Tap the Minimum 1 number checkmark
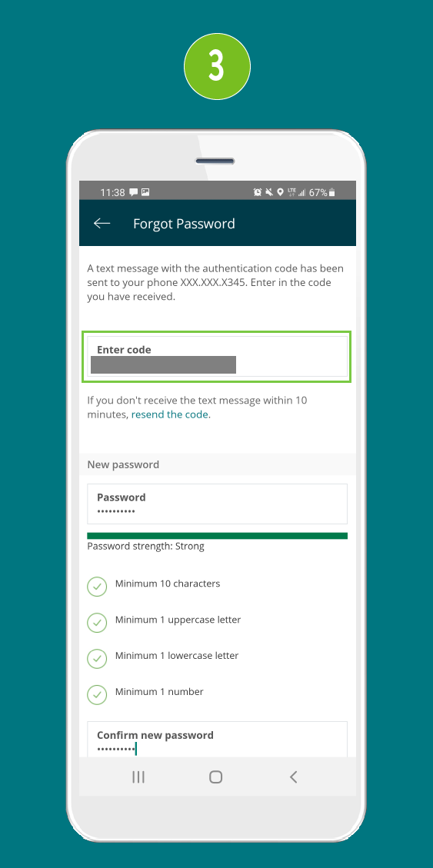Image resolution: width=433 pixels, height=868 pixels. 97,693
